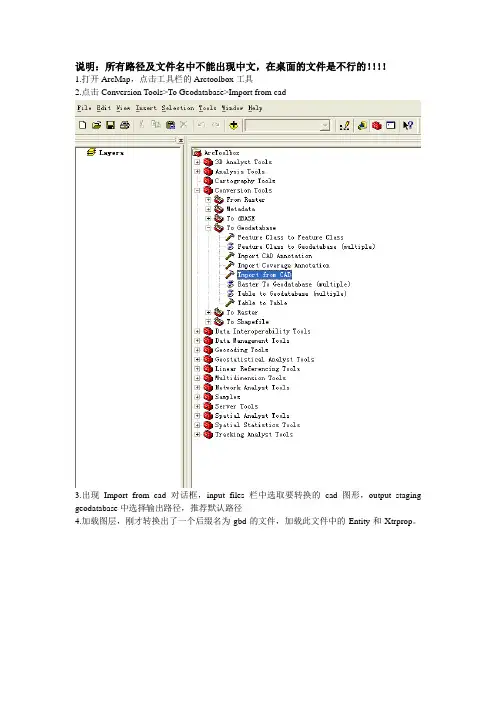The image size is (496, 702).
Task: Toggle the red ArcToolbox window icon
Action: (376, 125)
